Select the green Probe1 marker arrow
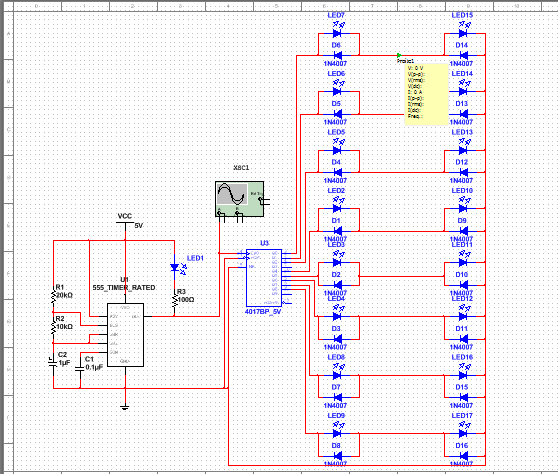558x474 pixels. pyautogui.click(x=399, y=56)
